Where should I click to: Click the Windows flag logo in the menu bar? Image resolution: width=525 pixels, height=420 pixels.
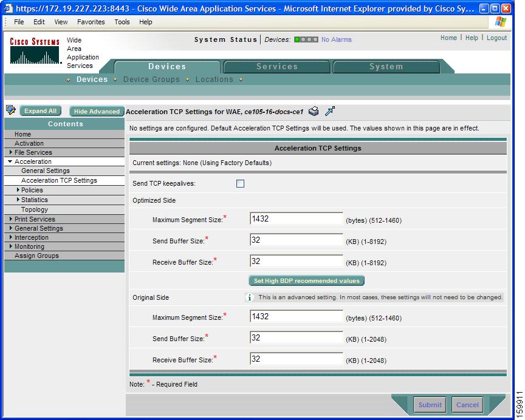click(501, 22)
